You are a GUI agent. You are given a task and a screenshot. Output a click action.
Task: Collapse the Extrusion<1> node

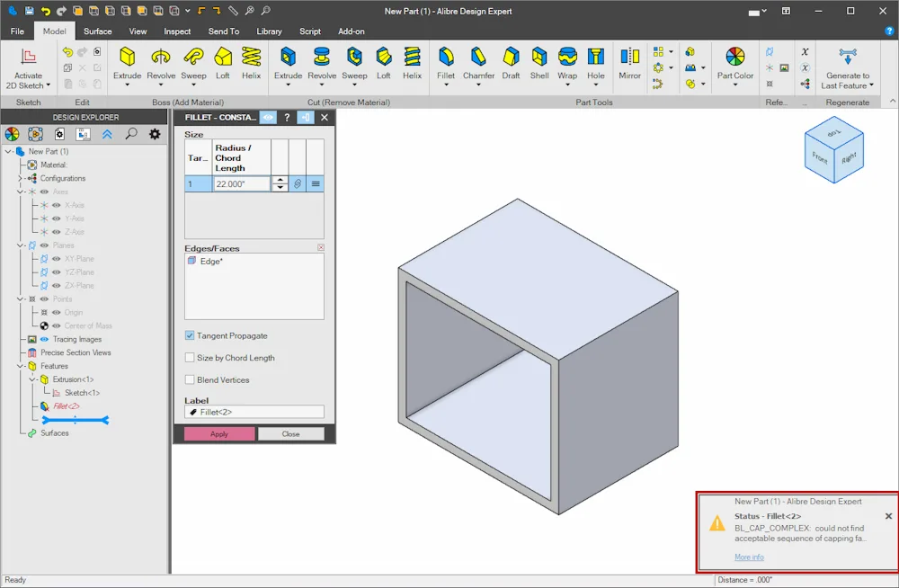click(x=32, y=379)
